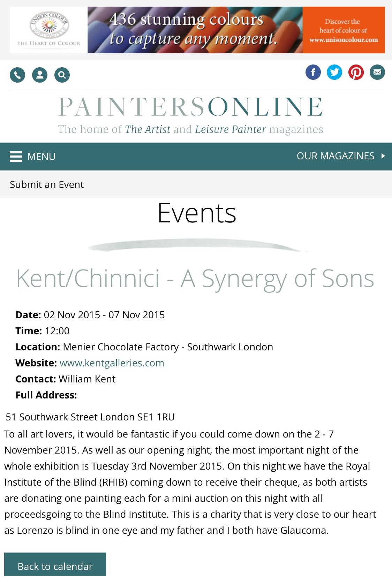392x578 pixels.
Task: Tap the phone contact icon
Action: [17, 75]
